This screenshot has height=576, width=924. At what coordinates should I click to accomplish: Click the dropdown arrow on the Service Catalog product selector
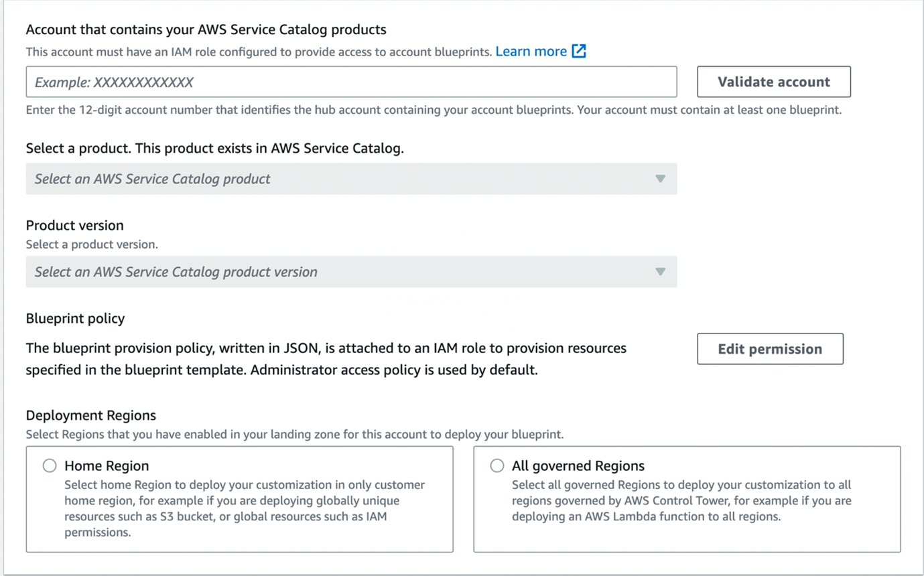659,179
